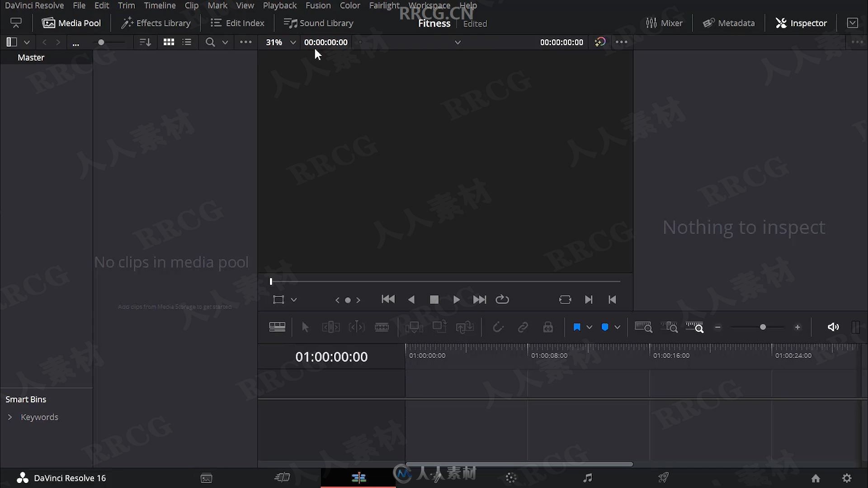The height and width of the screenshot is (488, 868).
Task: Click the Overwrite Clip icon
Action: coord(439,327)
